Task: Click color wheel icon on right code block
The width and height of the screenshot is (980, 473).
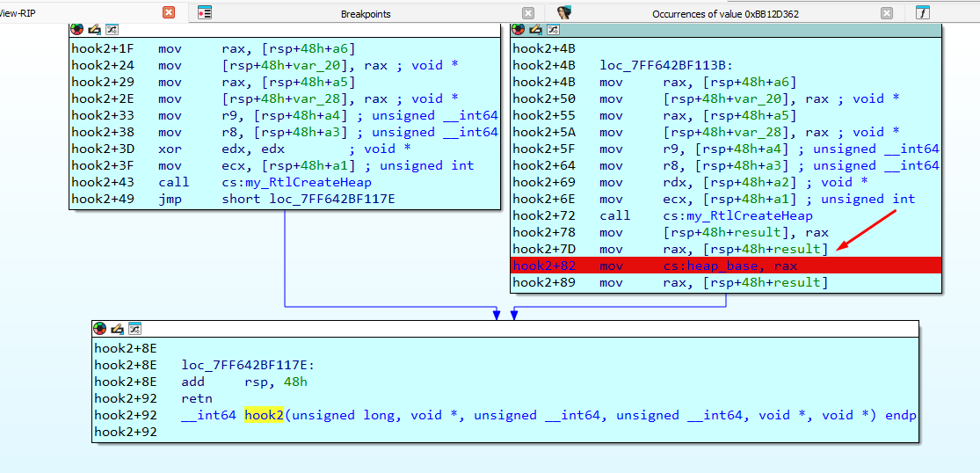Action: click(x=518, y=29)
